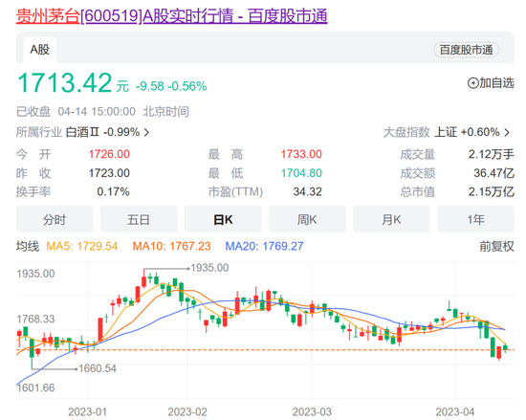The image size is (526, 420).
Task: Click the 2023-02 date axis label
Action: pyautogui.click(x=187, y=411)
